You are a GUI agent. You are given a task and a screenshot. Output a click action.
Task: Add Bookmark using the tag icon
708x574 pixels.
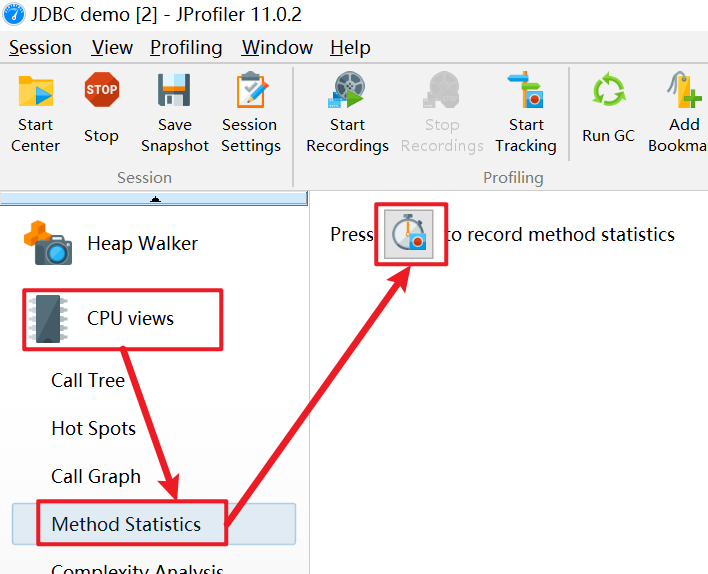tap(685, 89)
